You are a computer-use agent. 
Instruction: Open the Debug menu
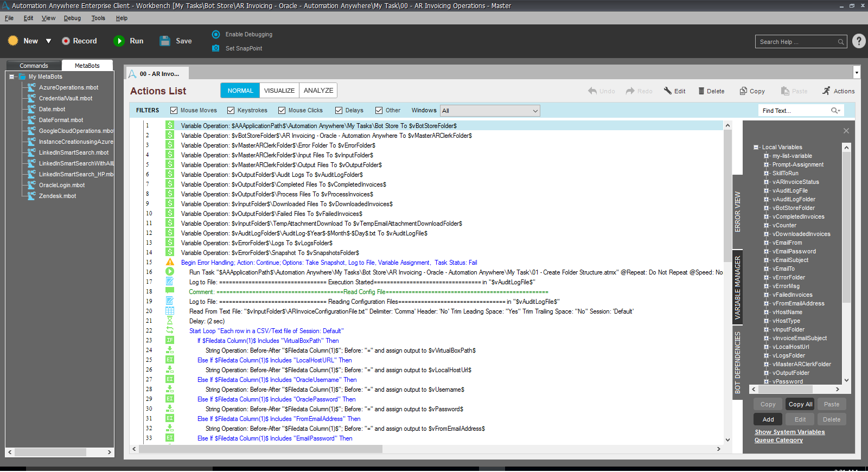click(x=72, y=18)
